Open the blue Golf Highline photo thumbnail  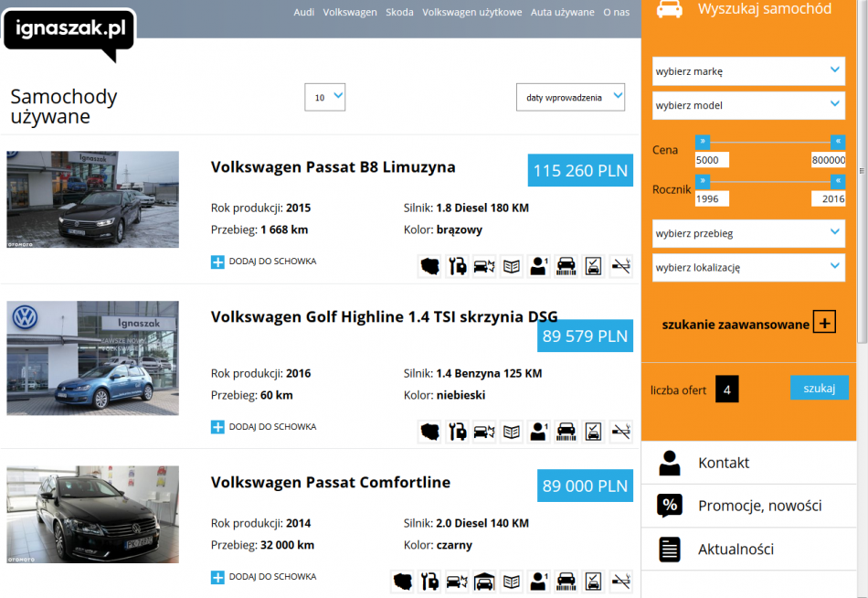coord(92,358)
